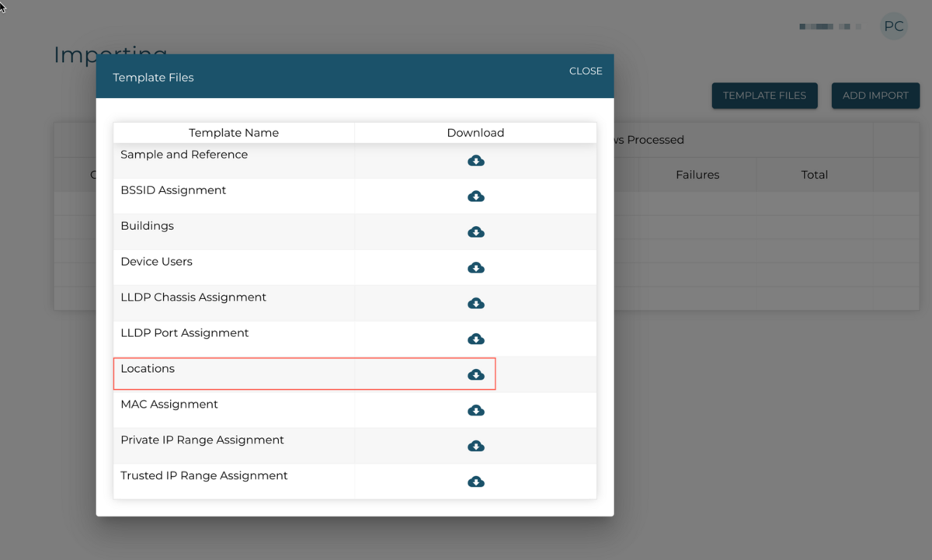Image resolution: width=932 pixels, height=560 pixels.
Task: Download the Locations template file
Action: 476,375
